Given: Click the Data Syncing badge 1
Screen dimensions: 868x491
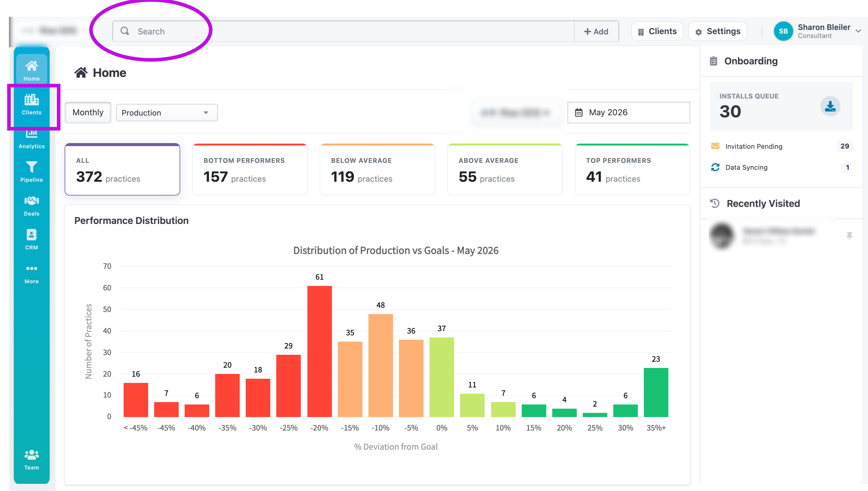Looking at the screenshot, I should tap(847, 167).
